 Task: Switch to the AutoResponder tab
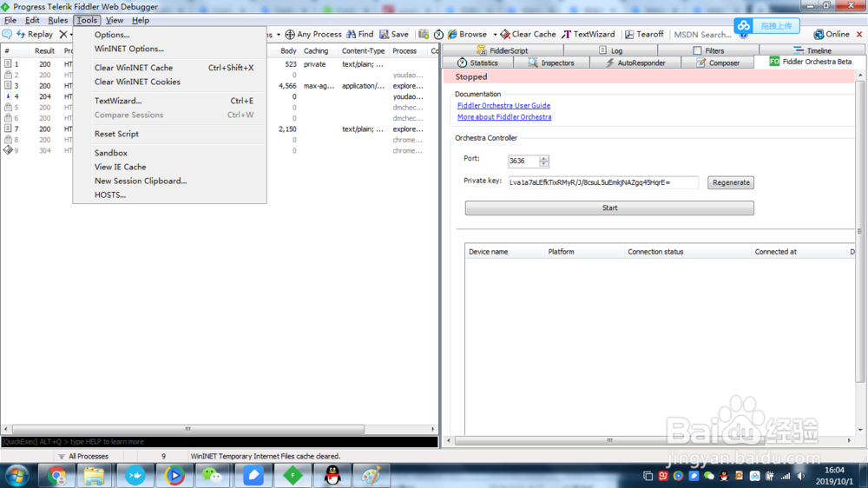[635, 63]
